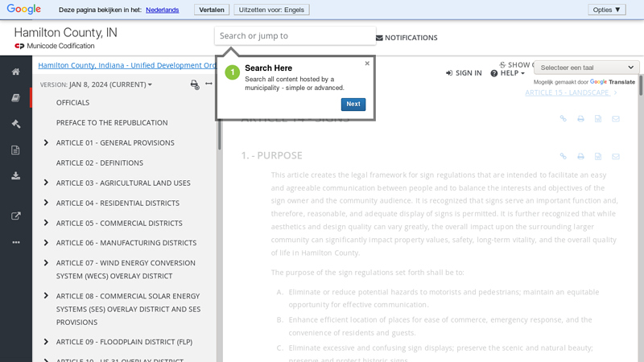Open Hamilton County Unified Development Ordinance link

tap(127, 65)
